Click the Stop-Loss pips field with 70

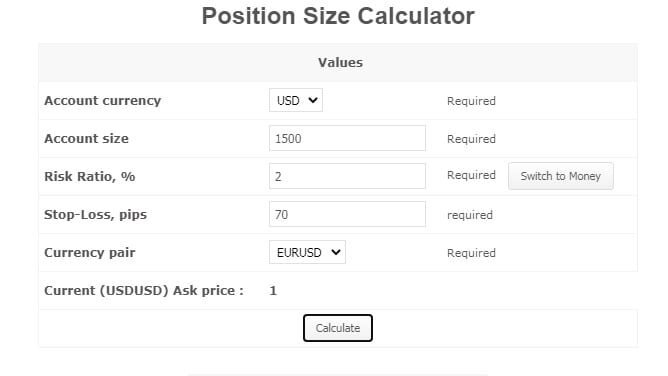click(347, 214)
